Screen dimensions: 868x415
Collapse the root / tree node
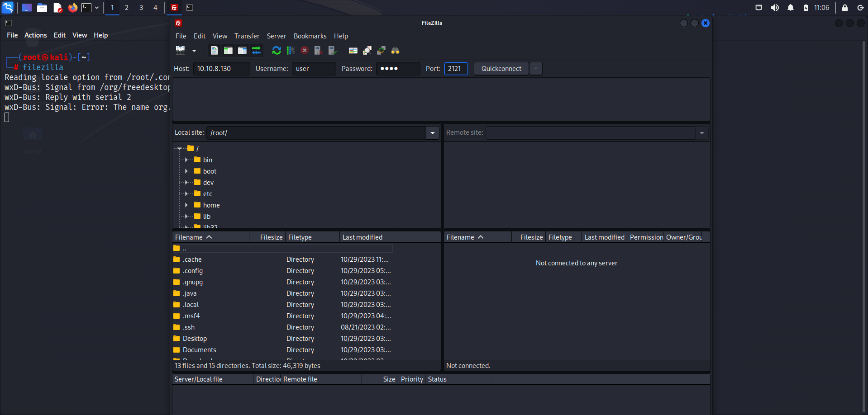click(180, 148)
